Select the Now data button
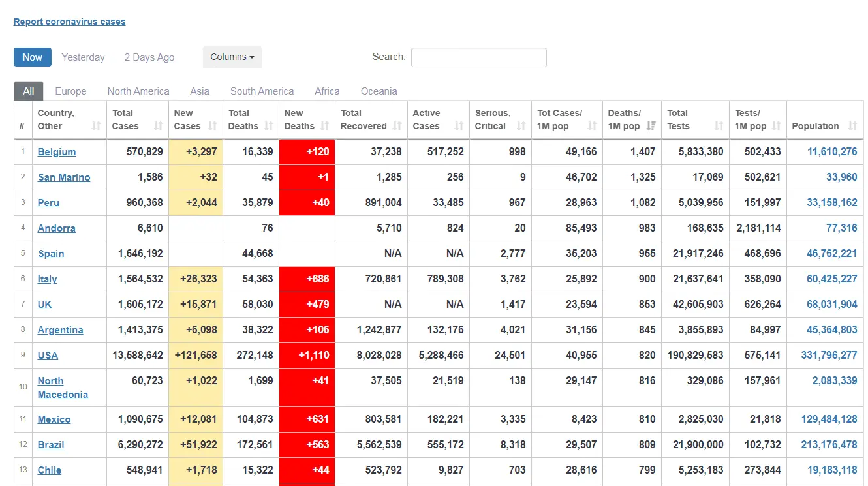This screenshot has height=486, width=868. pyautogui.click(x=33, y=57)
